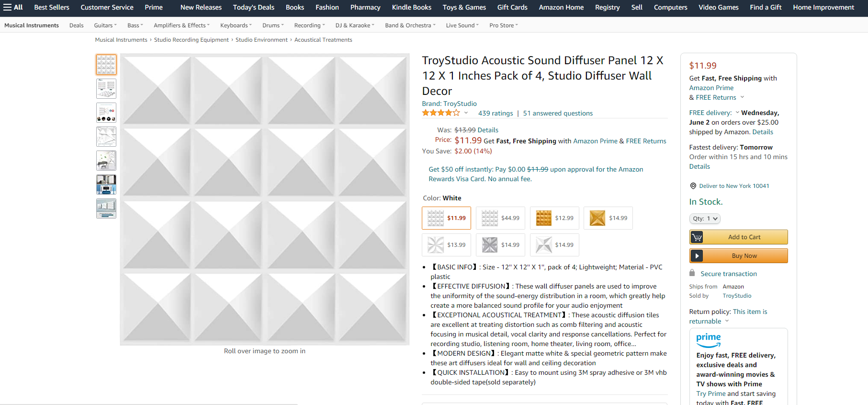
Task: Click the Buy Now button
Action: (x=738, y=256)
